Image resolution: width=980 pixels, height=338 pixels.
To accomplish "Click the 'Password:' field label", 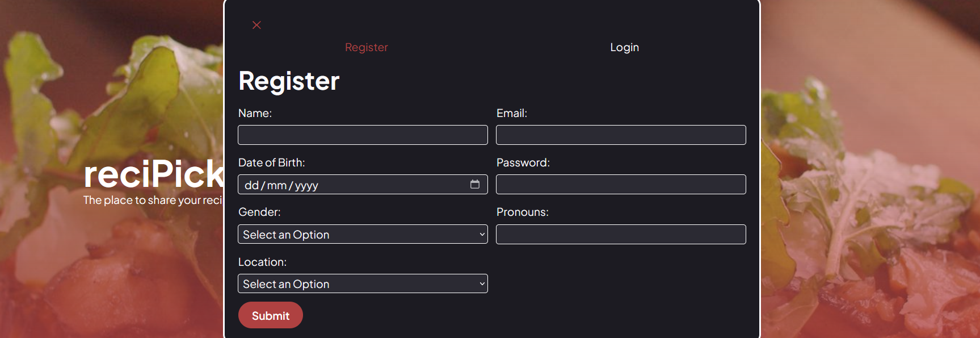I will pyautogui.click(x=523, y=162).
